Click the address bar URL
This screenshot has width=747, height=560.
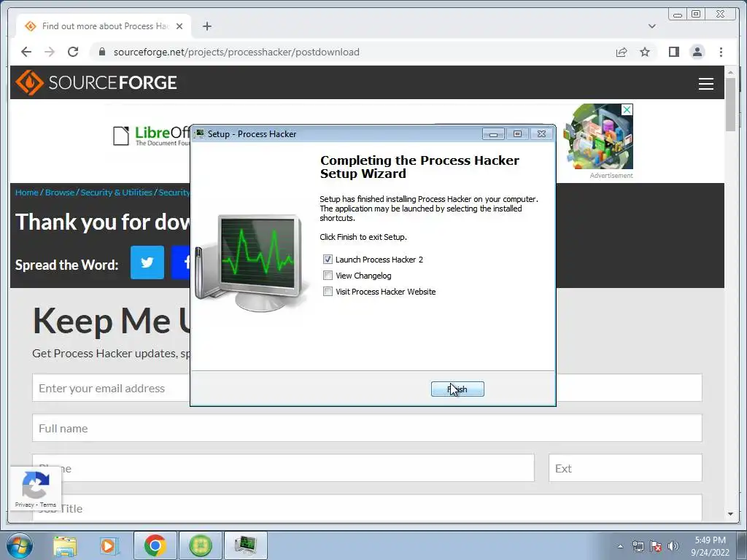236,52
